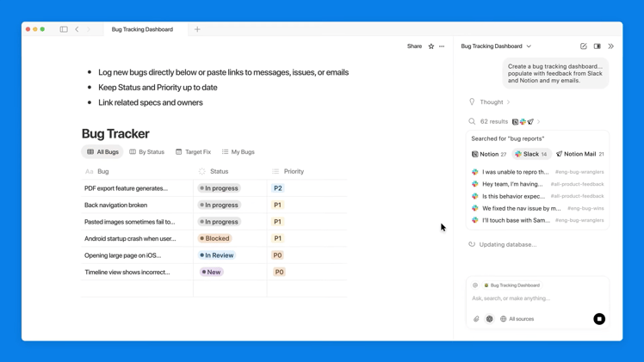
Task: Click the lightbulb Thought icon
Action: 472,101
